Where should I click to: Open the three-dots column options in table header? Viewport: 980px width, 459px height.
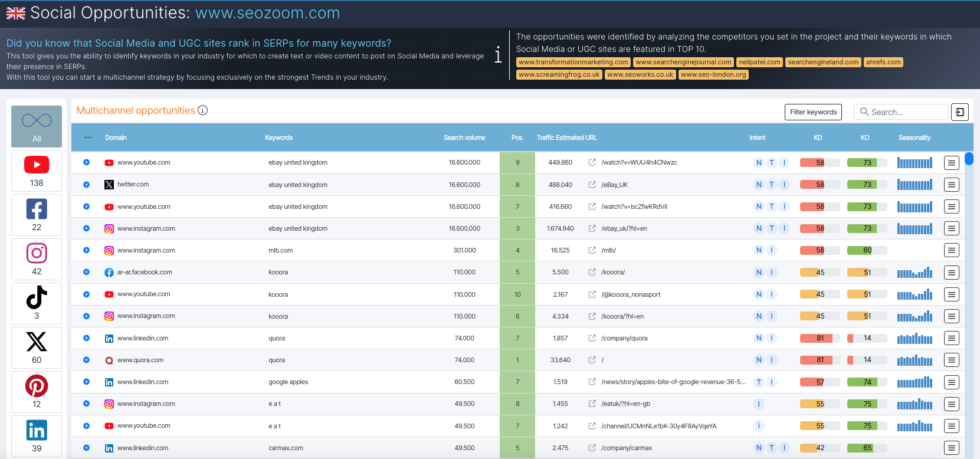pos(88,137)
